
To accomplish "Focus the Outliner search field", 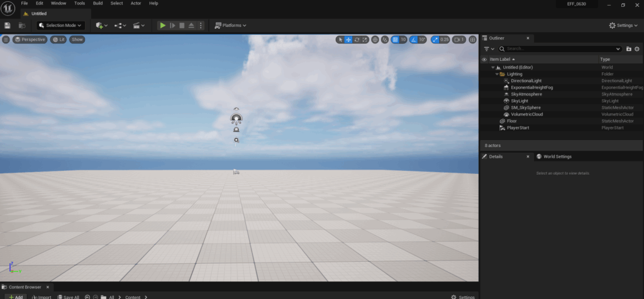I will click(560, 49).
